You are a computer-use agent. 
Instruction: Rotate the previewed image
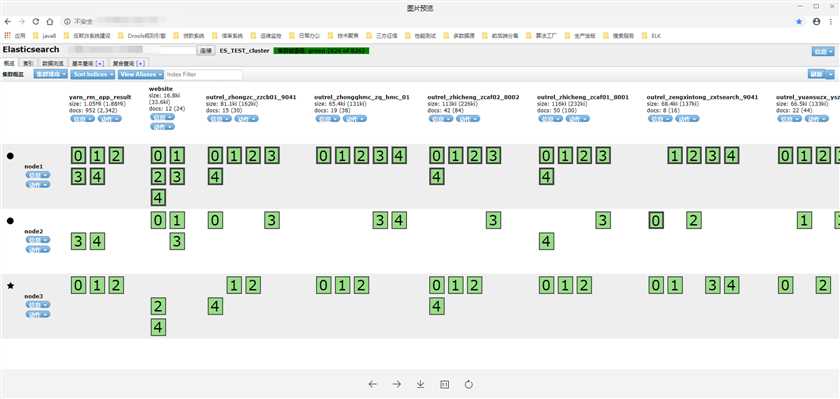tap(469, 384)
